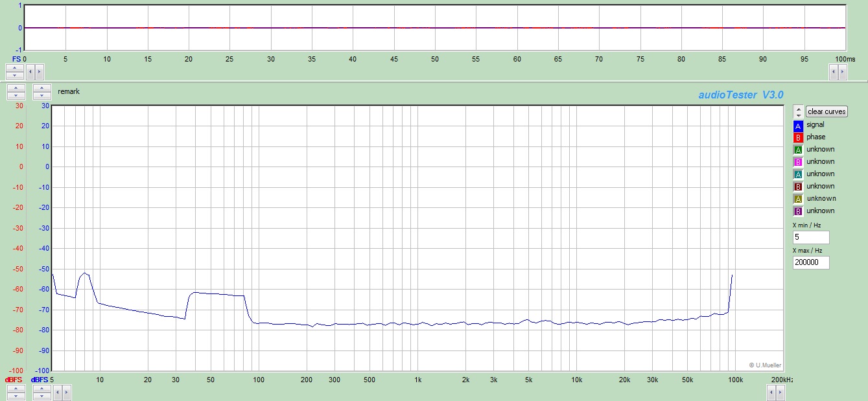Select the purple unknown curve B icon

[x=798, y=211]
